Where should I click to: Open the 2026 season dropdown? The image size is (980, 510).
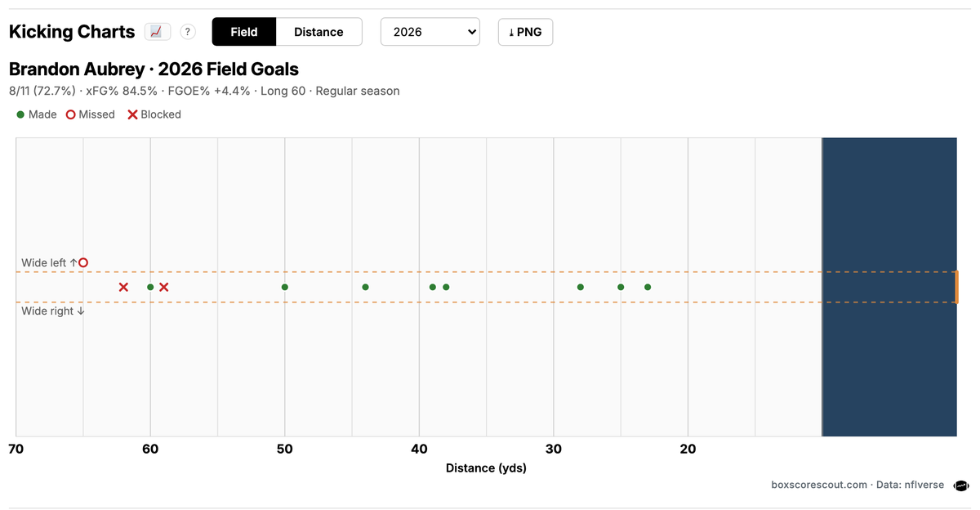pyautogui.click(x=430, y=32)
